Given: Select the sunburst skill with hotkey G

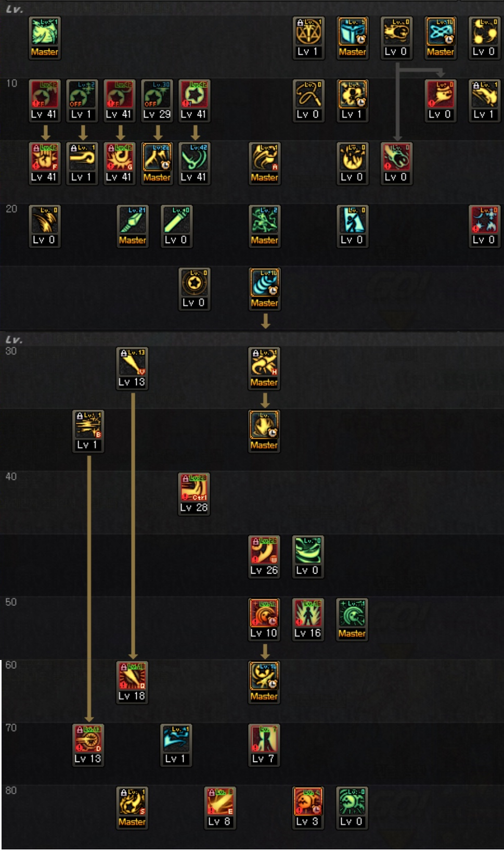Looking at the screenshot, I should (119, 158).
